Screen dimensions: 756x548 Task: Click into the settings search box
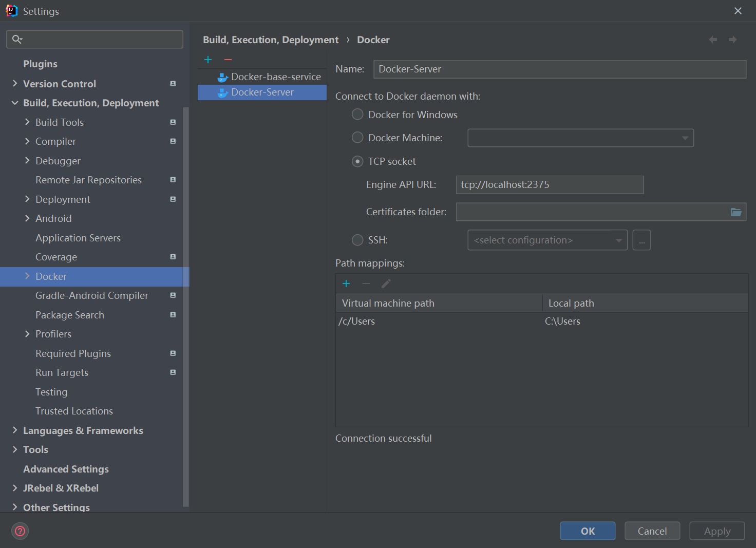pyautogui.click(x=94, y=39)
